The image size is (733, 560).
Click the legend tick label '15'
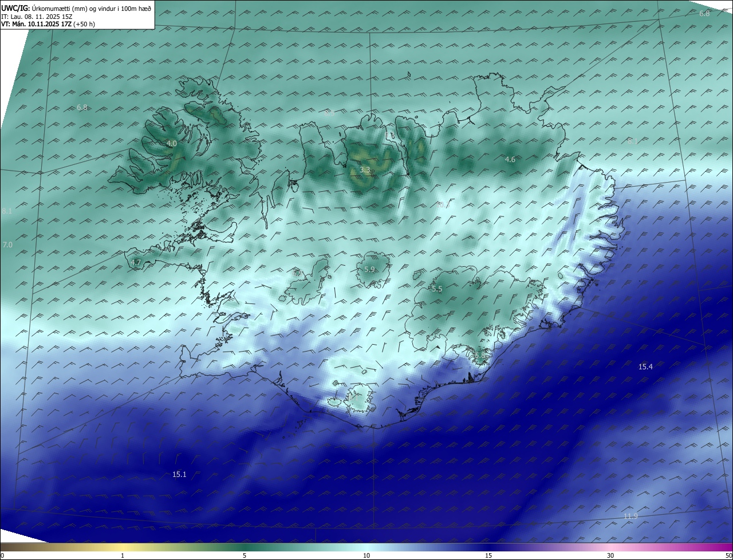[x=488, y=555]
